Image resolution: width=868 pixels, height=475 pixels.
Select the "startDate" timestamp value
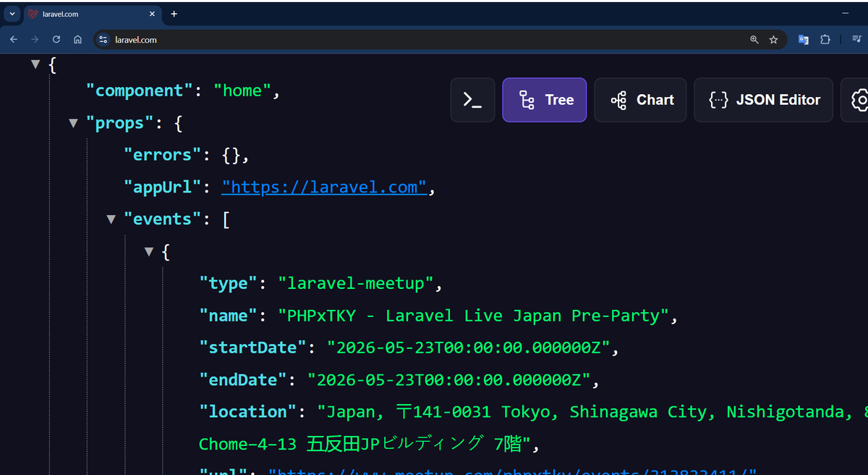[x=469, y=348]
